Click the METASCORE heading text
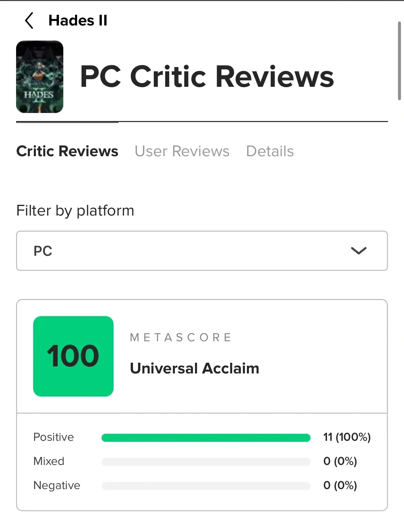Screen dimensions: 404x532 (x=181, y=337)
